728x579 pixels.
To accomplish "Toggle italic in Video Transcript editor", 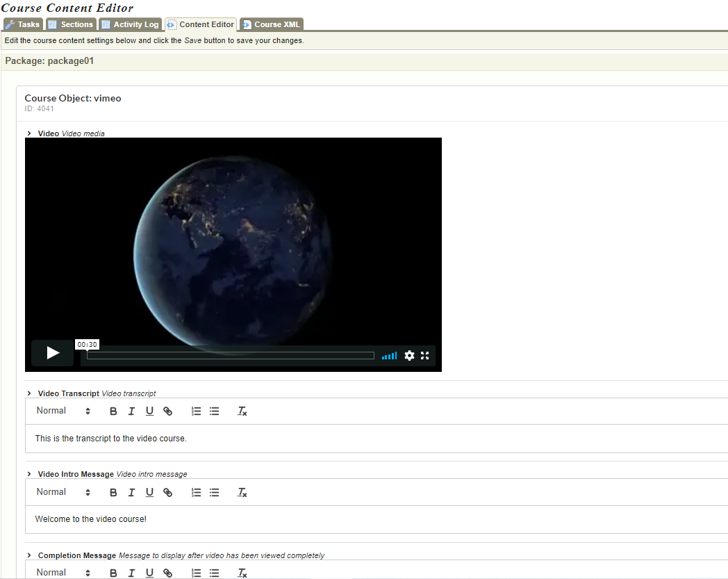I will [131, 411].
